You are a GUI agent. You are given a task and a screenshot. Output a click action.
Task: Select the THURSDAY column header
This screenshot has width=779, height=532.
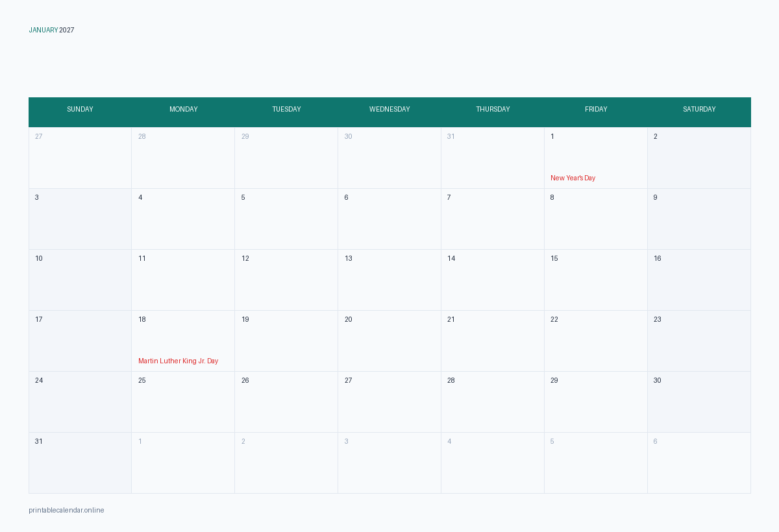coord(493,110)
